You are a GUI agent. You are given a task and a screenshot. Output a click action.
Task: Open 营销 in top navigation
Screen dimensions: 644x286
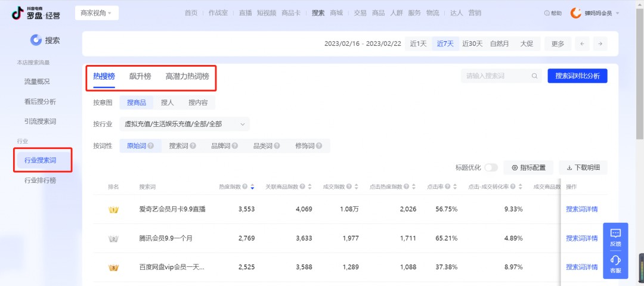[475, 13]
